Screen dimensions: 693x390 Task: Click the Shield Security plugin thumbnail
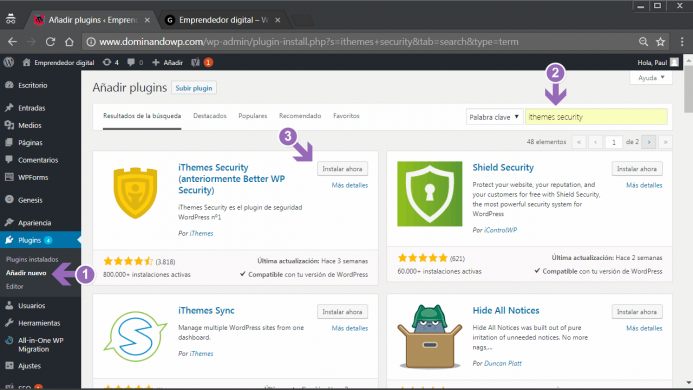pos(430,194)
